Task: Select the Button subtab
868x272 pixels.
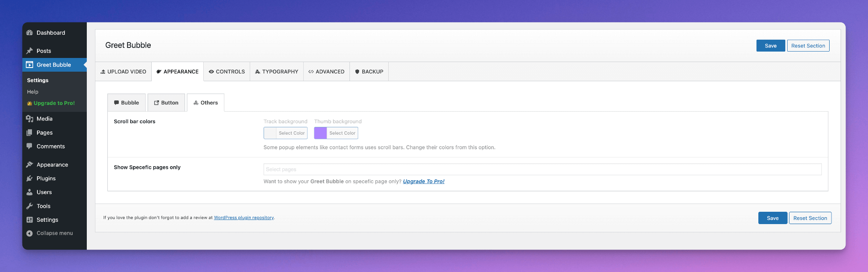Action: (x=166, y=103)
